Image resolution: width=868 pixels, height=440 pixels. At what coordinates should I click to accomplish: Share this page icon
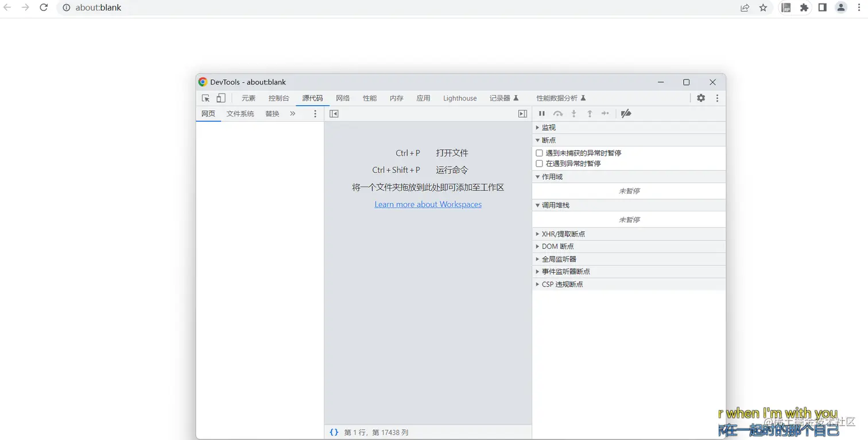(x=745, y=8)
